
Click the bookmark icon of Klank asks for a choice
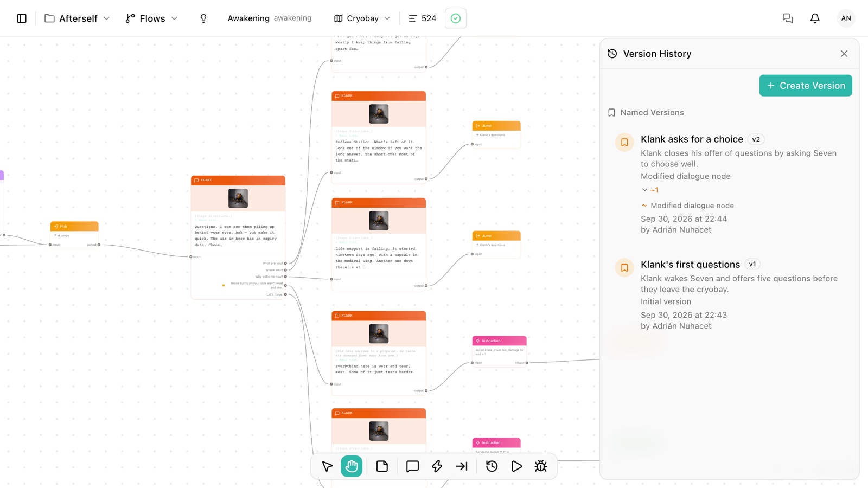click(624, 143)
